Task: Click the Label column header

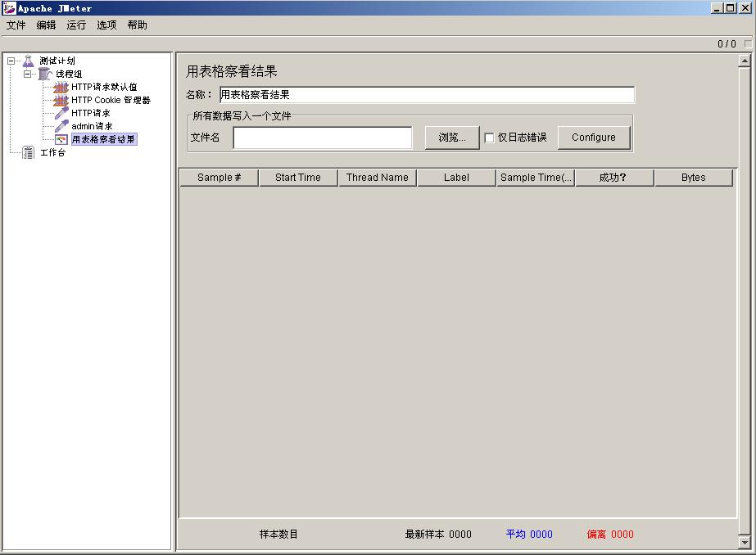Action: point(456,178)
